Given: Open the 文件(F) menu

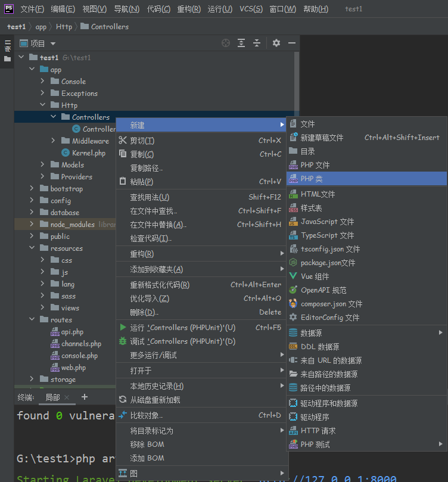Looking at the screenshot, I should [x=32, y=9].
